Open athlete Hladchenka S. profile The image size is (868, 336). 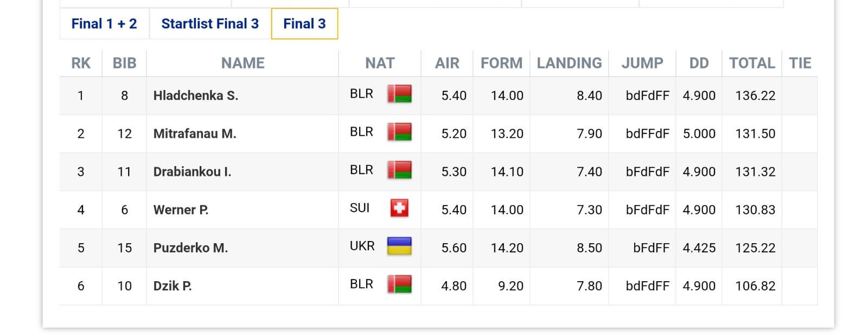(x=196, y=96)
